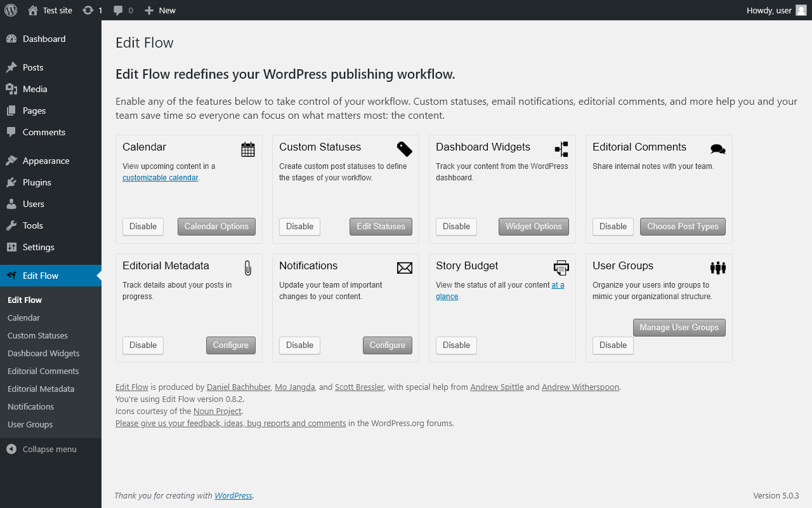The height and width of the screenshot is (508, 812).
Task: Open the Edit Flow footer credit link
Action: click(x=132, y=387)
